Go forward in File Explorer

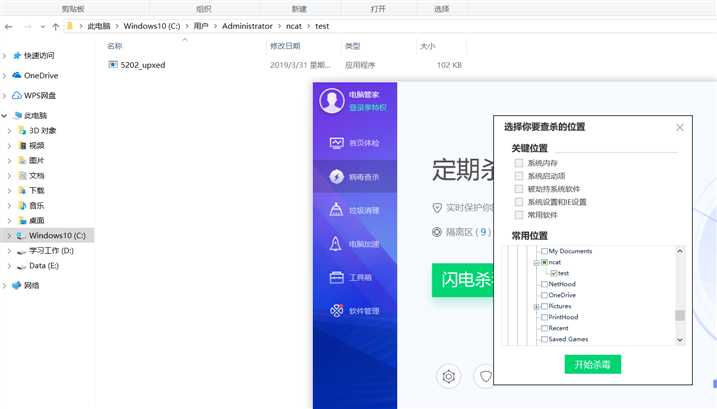coord(28,27)
